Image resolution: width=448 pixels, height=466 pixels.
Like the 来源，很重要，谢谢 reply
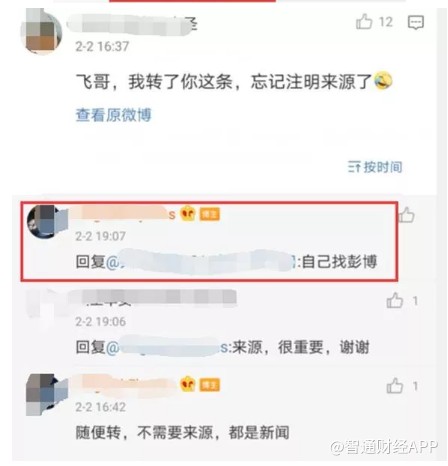(395, 301)
